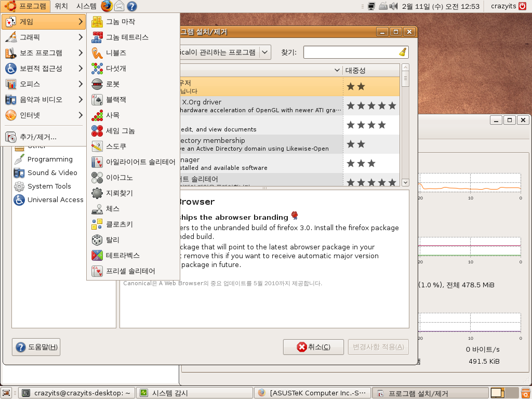
Task: Click the program list scrollbar up arrow
Action: pyautogui.click(x=405, y=67)
